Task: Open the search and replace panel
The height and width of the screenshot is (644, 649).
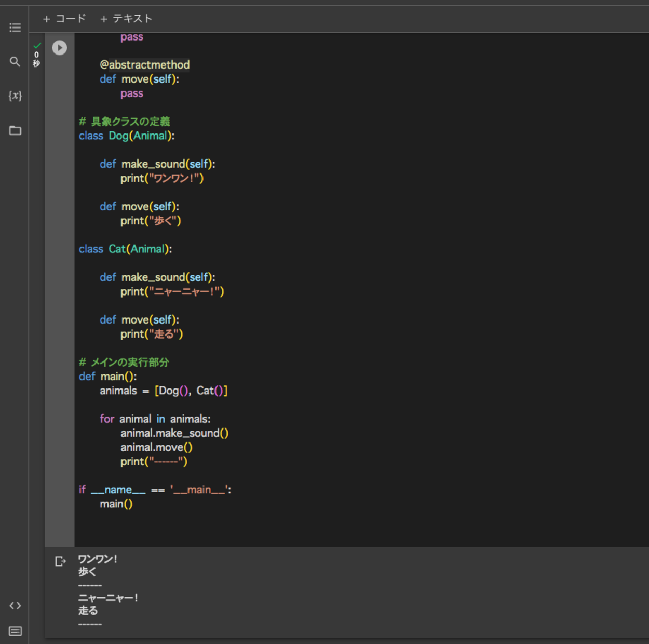Action: point(15,62)
